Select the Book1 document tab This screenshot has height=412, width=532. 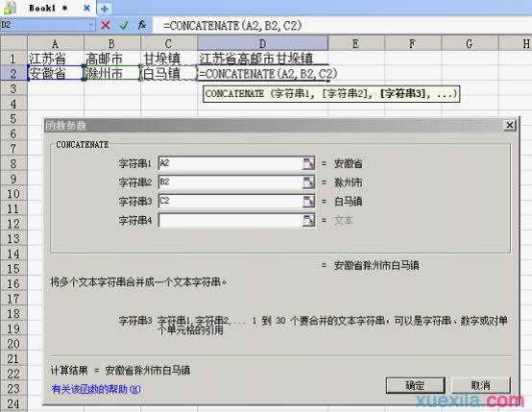click(42, 8)
